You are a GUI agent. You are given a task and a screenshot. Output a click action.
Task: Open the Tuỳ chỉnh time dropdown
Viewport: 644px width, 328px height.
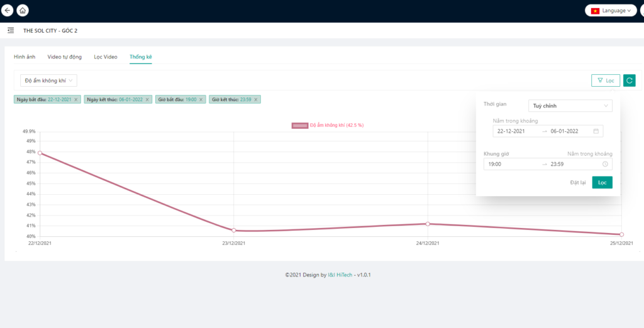click(570, 106)
